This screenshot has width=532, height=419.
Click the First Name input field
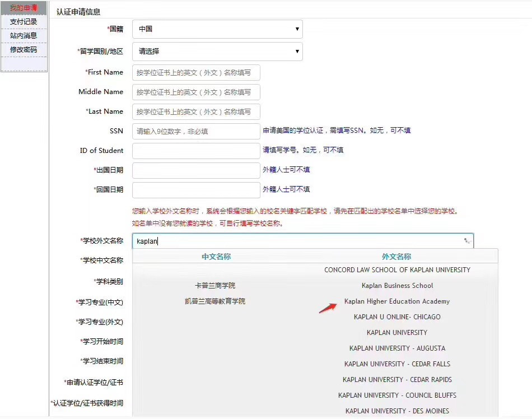196,72
